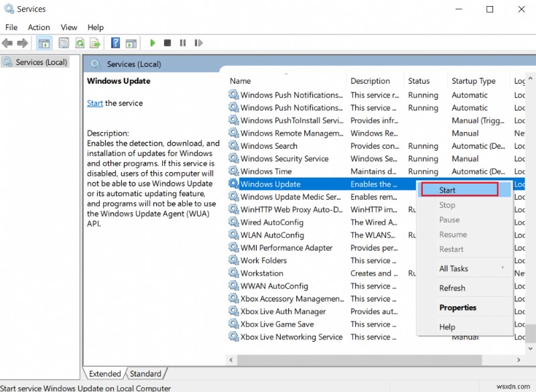Open Help using the question mark icon
536x392 pixels.
tap(114, 43)
